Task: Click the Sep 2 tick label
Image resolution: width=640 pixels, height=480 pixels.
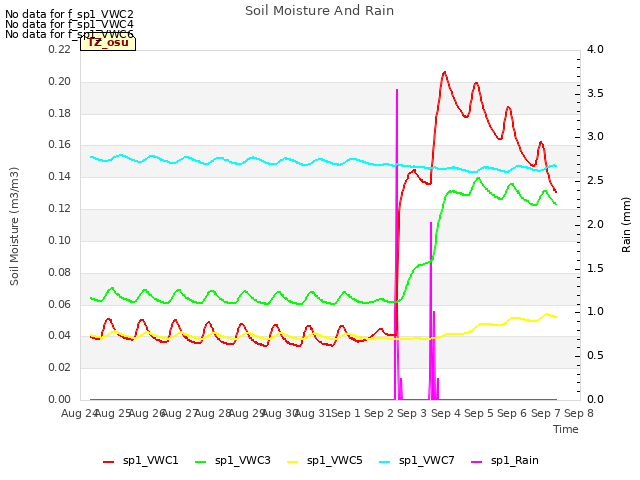Action: click(379, 413)
